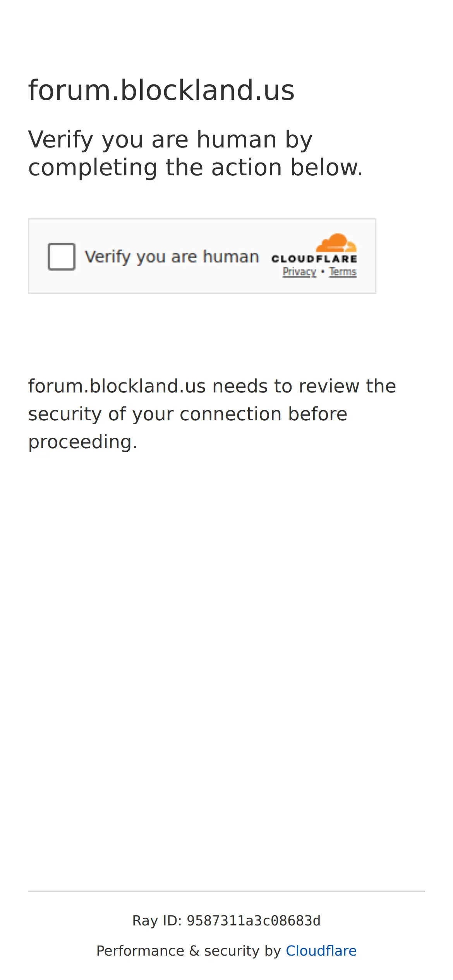The image size is (453, 980).
Task: Click the horizontal divider above the footer
Action: 226,891
